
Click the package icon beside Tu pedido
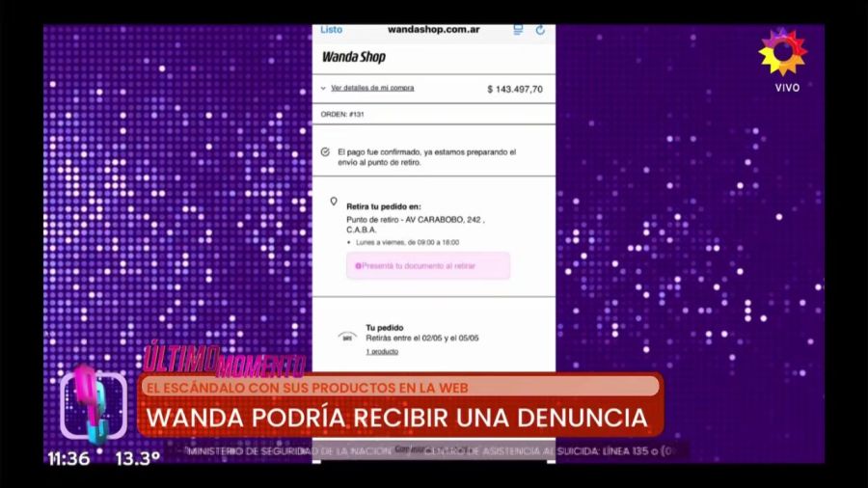click(x=347, y=337)
